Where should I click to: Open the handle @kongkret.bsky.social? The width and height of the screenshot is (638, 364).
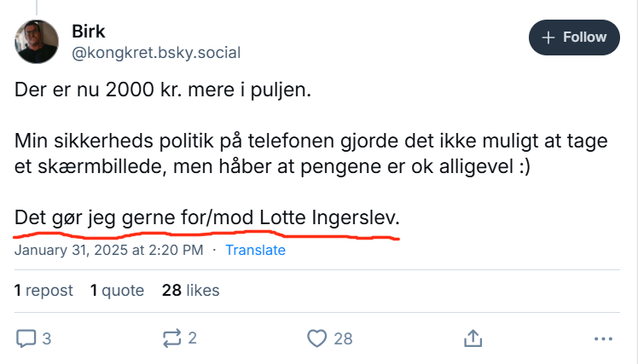click(x=156, y=53)
